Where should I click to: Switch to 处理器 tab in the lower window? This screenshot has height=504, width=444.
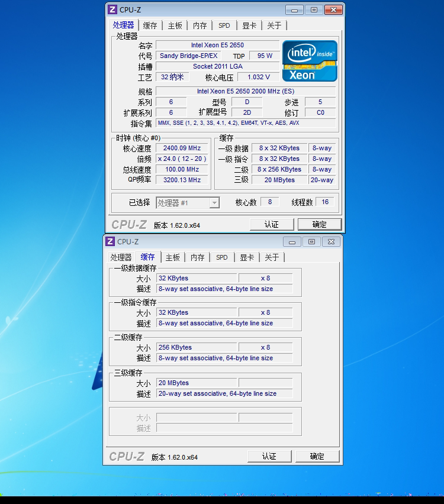click(121, 257)
